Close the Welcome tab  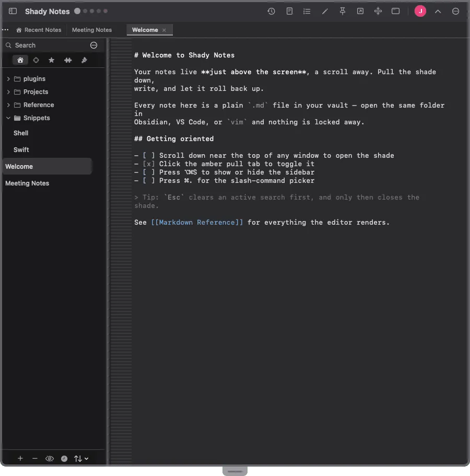point(164,30)
